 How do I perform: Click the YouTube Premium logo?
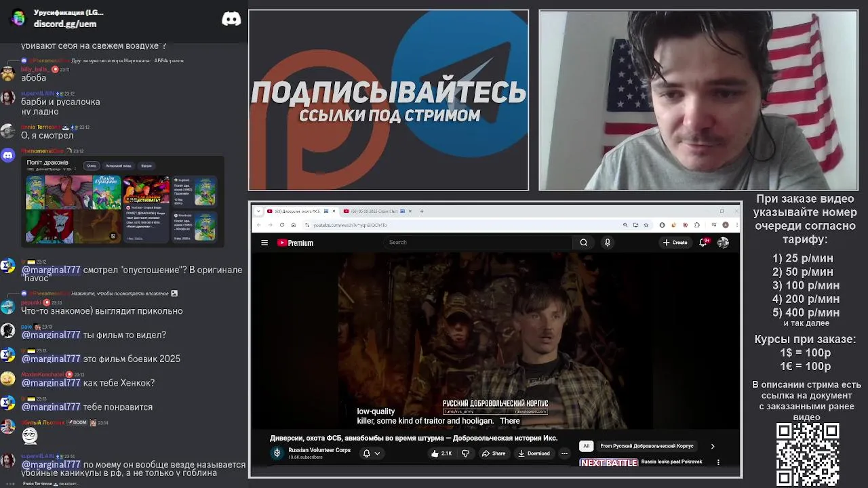coord(295,243)
